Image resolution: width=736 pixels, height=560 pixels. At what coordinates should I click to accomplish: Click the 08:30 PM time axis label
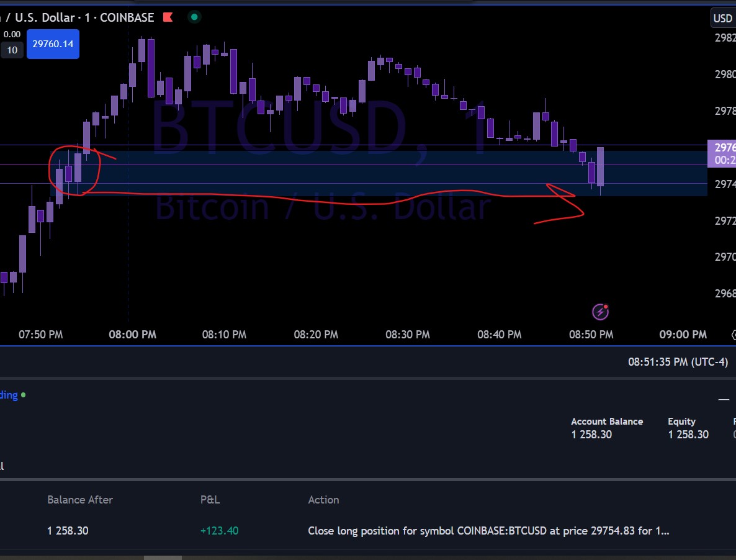pos(408,335)
